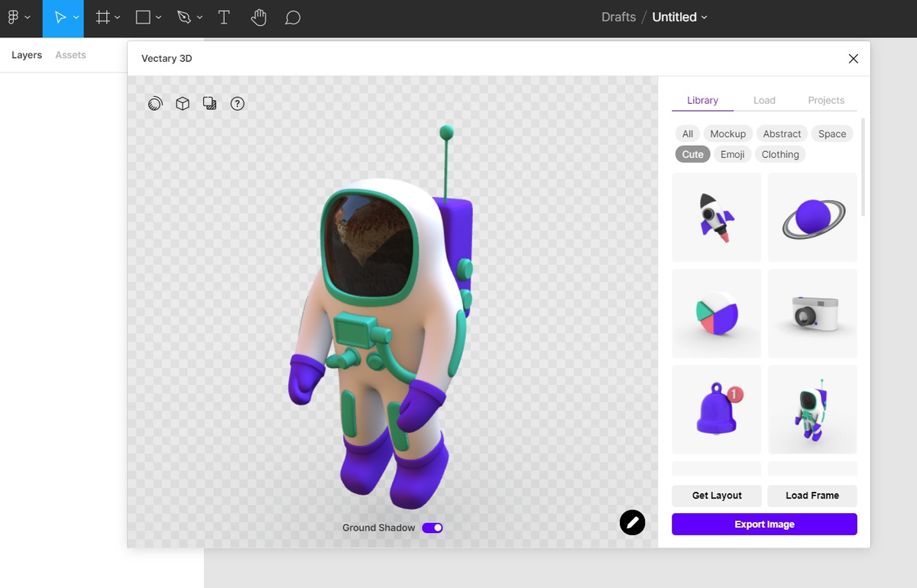The width and height of the screenshot is (917, 588).
Task: Toggle the Ground Shadow switch
Action: 433,528
